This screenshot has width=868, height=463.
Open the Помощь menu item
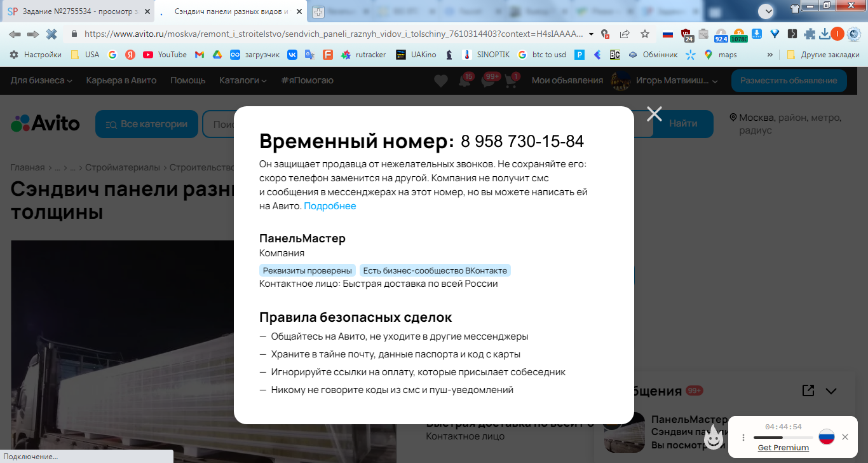(x=188, y=81)
